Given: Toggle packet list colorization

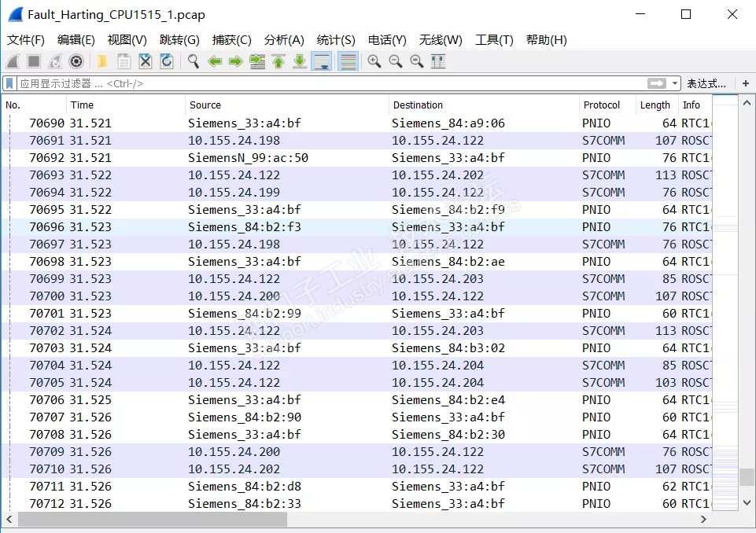Looking at the screenshot, I should pos(348,61).
